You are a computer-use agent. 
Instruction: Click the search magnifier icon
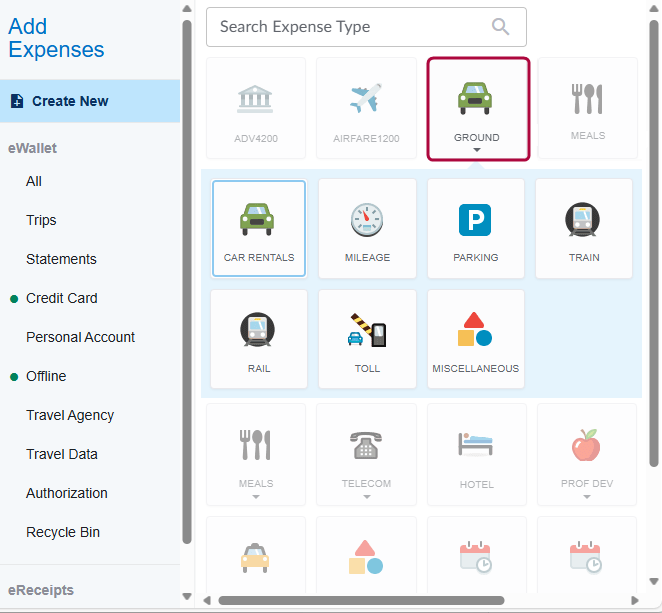click(502, 27)
